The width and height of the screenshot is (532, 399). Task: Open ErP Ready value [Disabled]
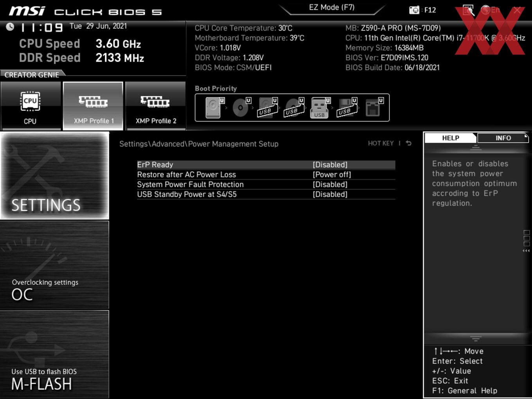330,165
